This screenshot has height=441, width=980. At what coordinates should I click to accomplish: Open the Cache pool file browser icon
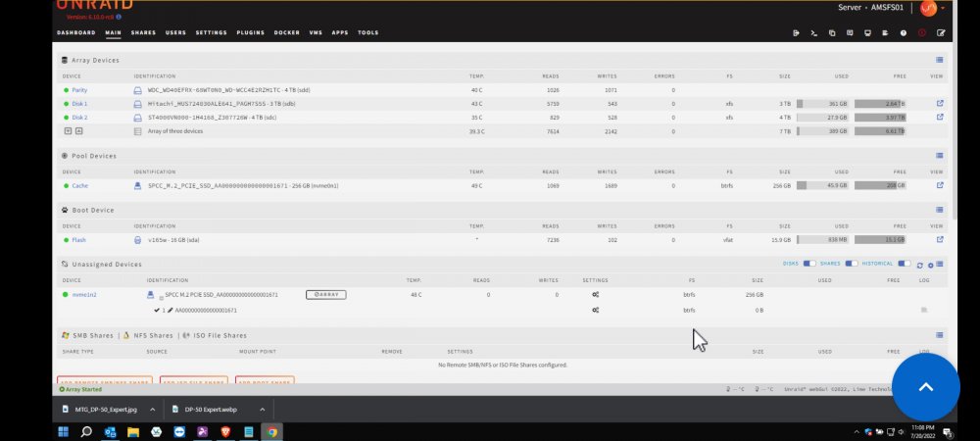(x=940, y=185)
